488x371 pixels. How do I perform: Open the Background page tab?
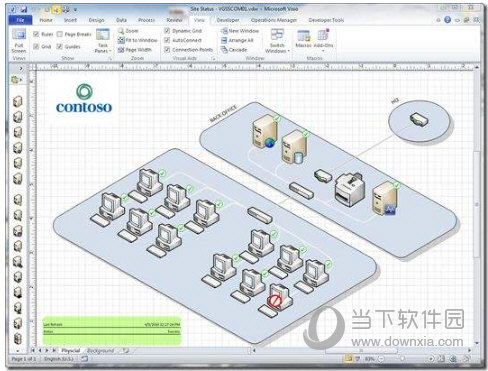100,351
